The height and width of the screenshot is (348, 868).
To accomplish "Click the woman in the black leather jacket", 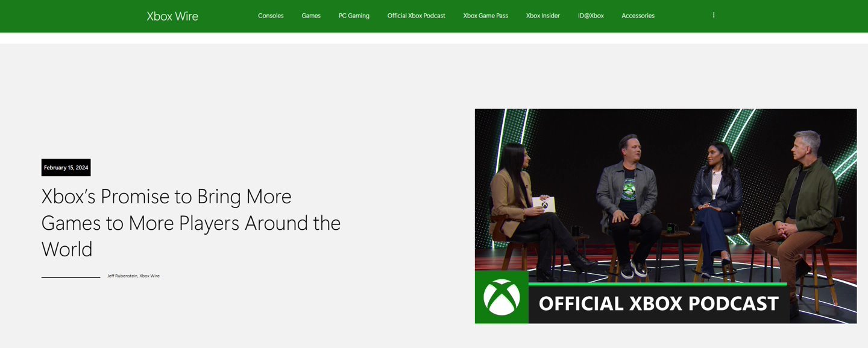I will pos(716,193).
